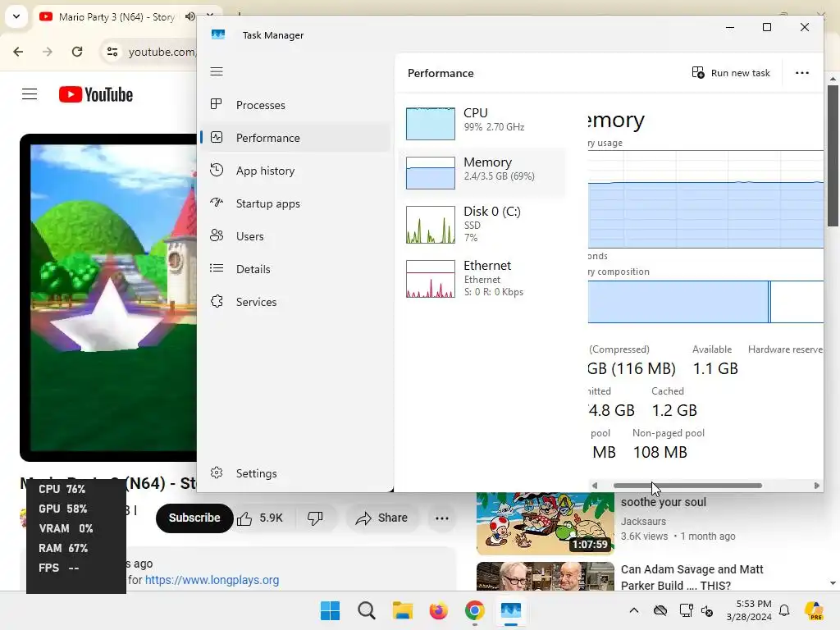Open the clock and date flyout

749,610
